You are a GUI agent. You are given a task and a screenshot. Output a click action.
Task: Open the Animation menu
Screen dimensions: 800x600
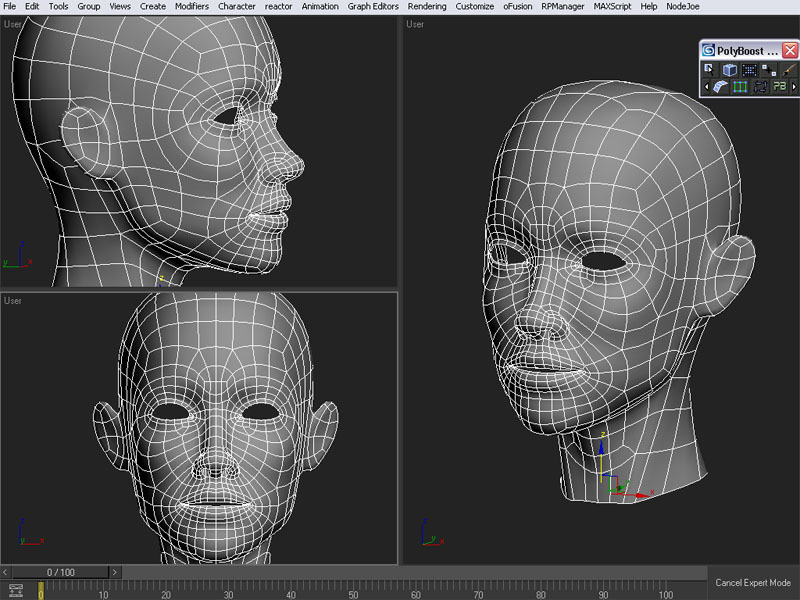tap(320, 7)
